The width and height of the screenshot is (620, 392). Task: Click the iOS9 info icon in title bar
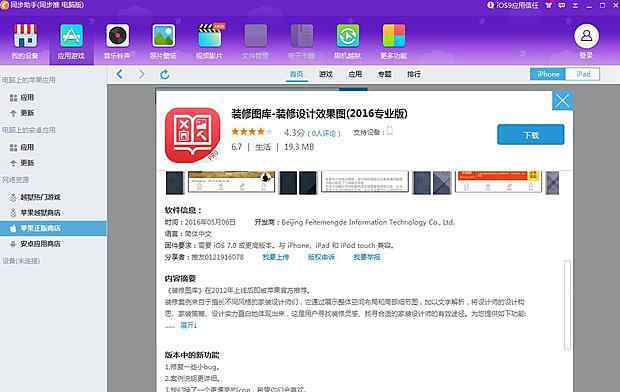coord(490,5)
